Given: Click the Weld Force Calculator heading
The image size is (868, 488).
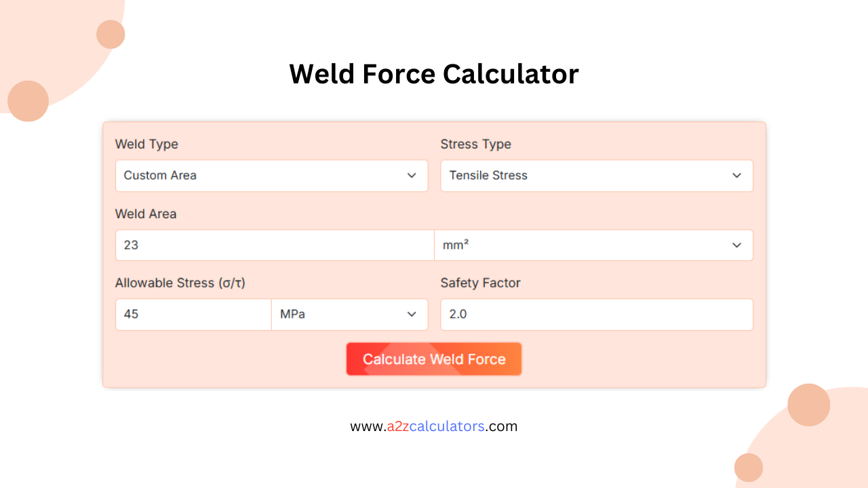Looking at the screenshot, I should click(x=434, y=73).
